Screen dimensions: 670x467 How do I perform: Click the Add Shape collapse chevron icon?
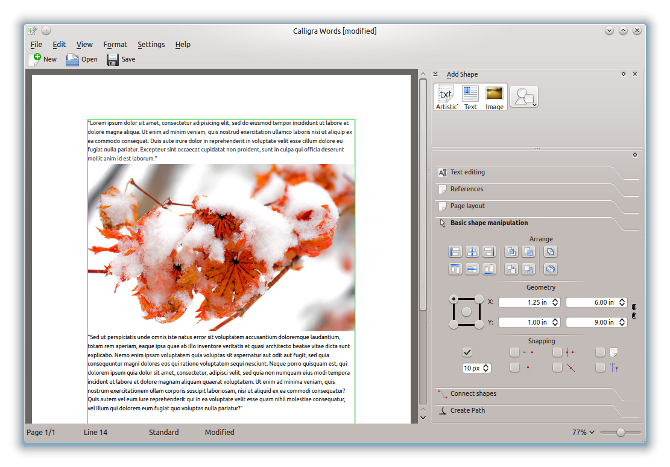coord(435,74)
